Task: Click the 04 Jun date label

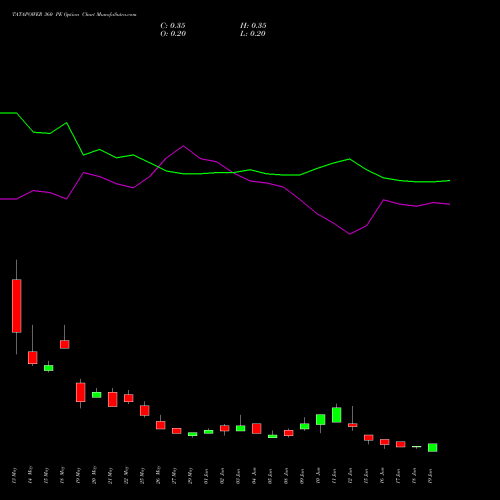Action: tap(254, 476)
